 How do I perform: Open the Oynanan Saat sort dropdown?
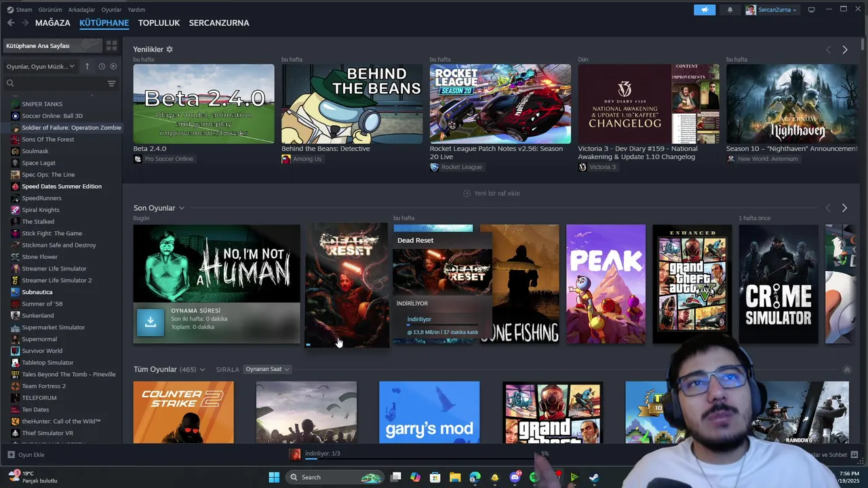coord(267,369)
